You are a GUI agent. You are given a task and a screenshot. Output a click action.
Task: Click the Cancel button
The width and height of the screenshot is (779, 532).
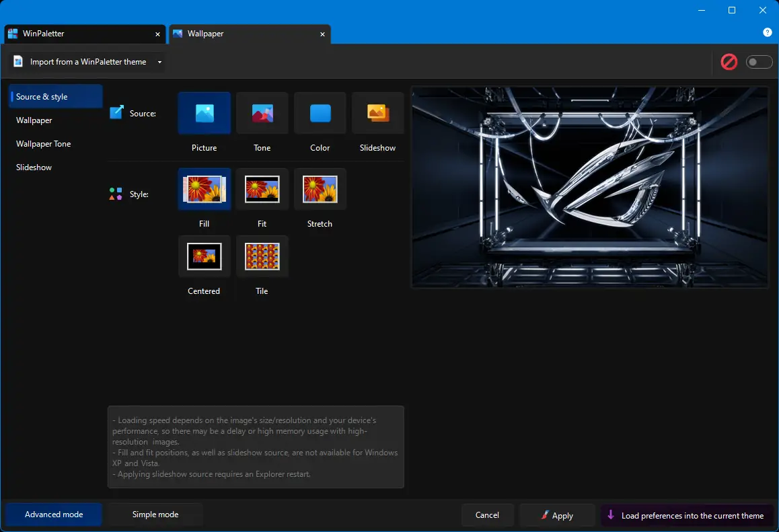point(487,515)
